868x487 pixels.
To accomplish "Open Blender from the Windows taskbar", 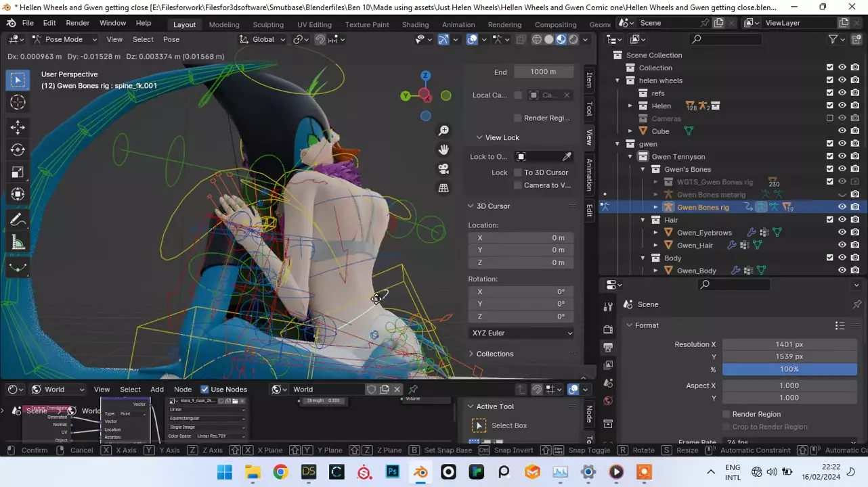I will click(x=421, y=472).
